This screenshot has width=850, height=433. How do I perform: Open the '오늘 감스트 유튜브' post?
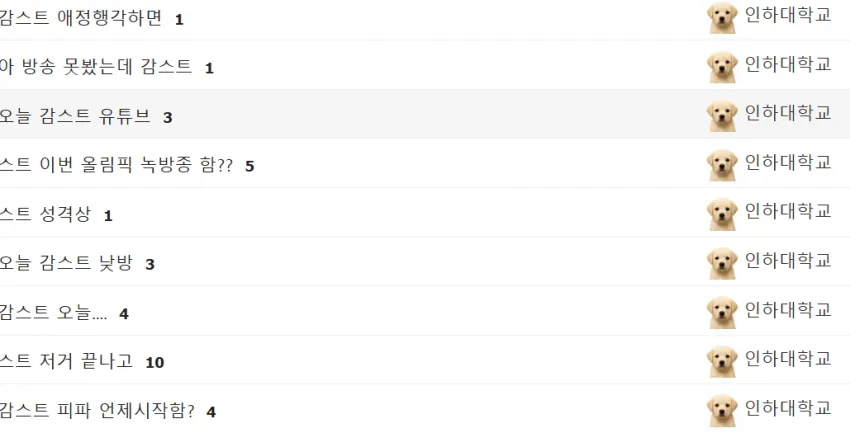click(x=75, y=117)
